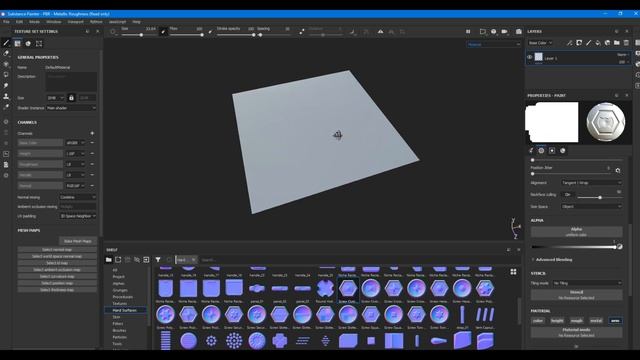Open the Mode menu
Screen dimensions: 640x360
point(34,22)
